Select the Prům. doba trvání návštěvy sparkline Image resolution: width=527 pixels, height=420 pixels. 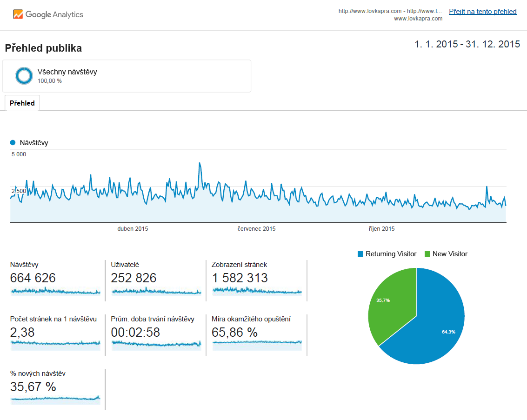point(156,344)
